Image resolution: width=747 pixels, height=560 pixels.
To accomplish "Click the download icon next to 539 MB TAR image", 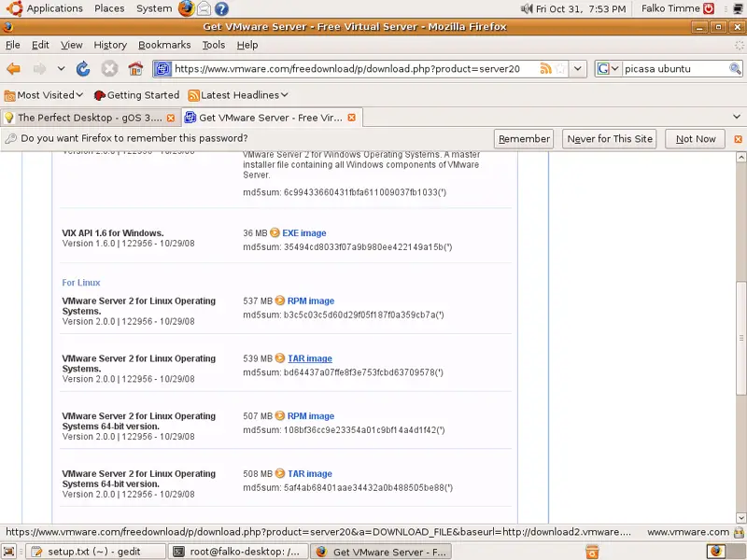I will (280, 358).
